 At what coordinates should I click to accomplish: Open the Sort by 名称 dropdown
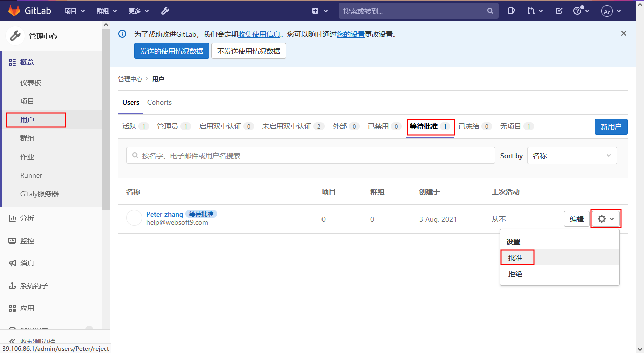coord(572,156)
